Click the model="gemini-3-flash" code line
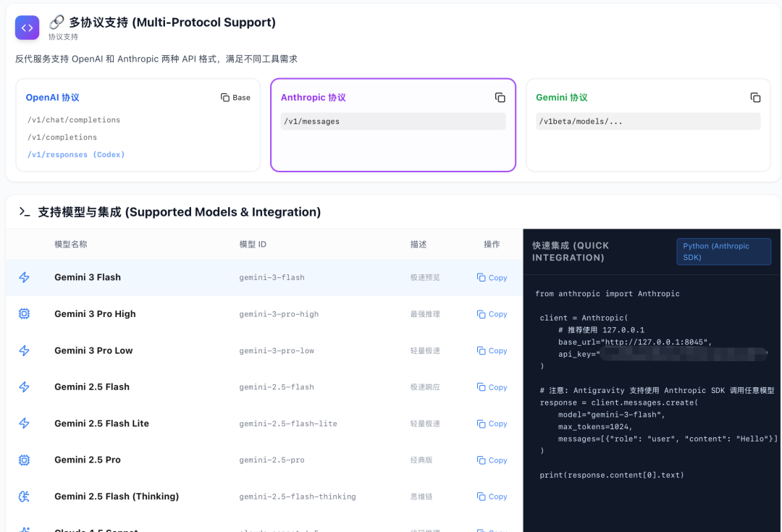Image resolution: width=782 pixels, height=532 pixels. [x=611, y=414]
